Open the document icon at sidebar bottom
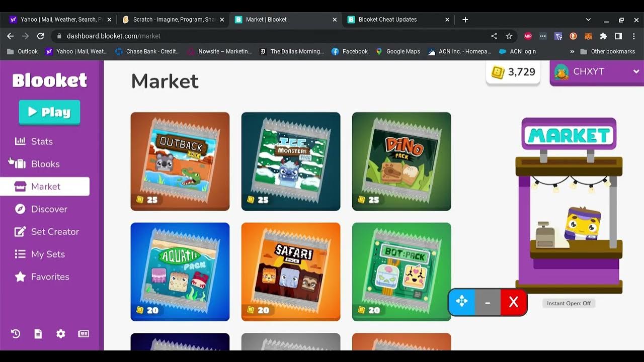 coord(38,334)
